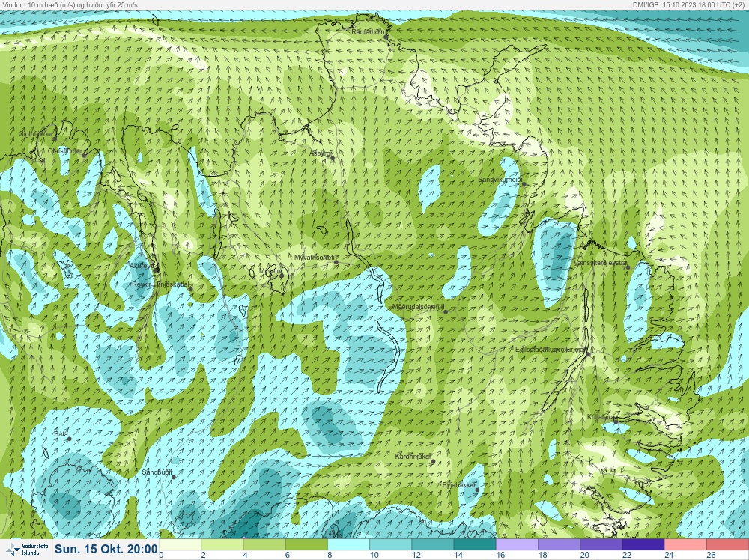The image size is (749, 560).
Task: Select the Reykir í Fnjóskadal label
Action: pyautogui.click(x=160, y=284)
